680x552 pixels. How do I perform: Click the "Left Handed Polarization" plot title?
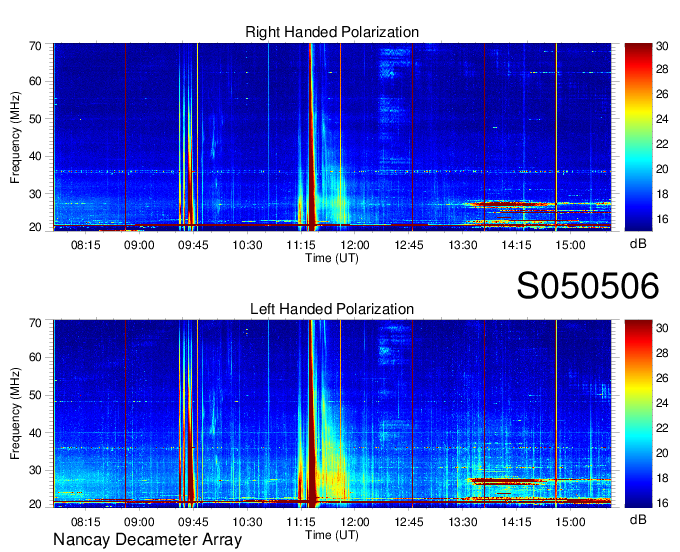pos(332,309)
